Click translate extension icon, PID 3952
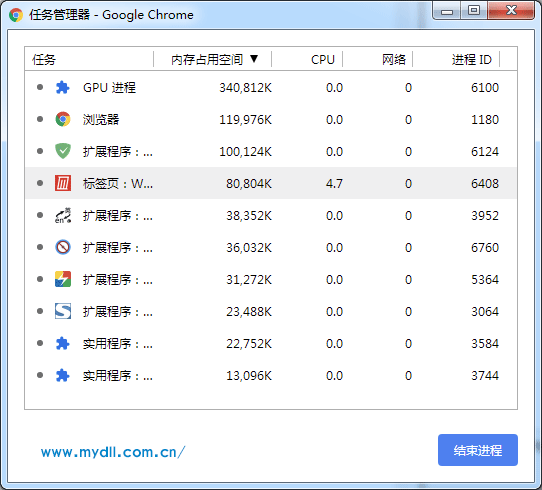Screen dimensions: 542x490 click(63, 215)
